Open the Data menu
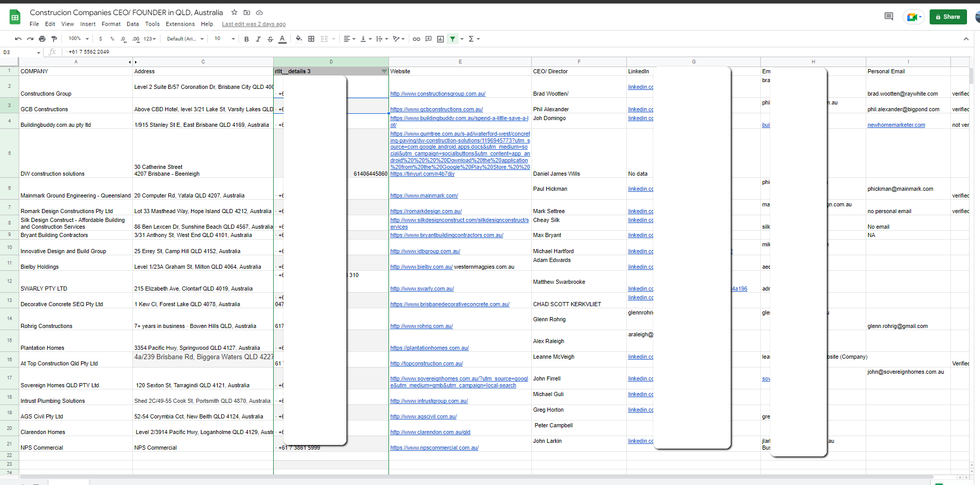Viewport: 980px width, 485px height. 132,24
